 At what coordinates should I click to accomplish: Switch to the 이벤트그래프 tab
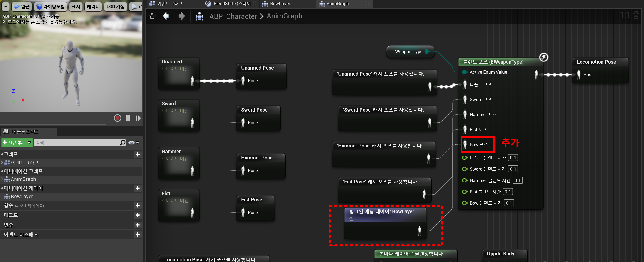[170, 3]
